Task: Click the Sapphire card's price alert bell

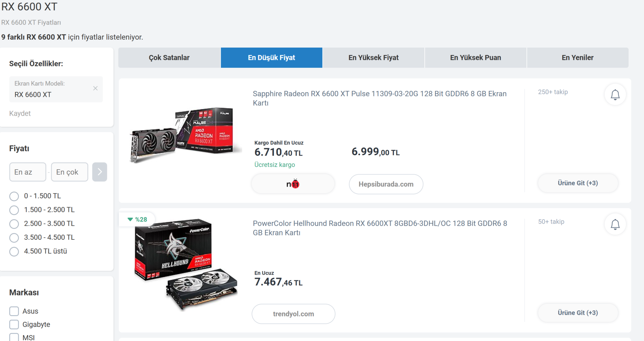Action: [615, 95]
